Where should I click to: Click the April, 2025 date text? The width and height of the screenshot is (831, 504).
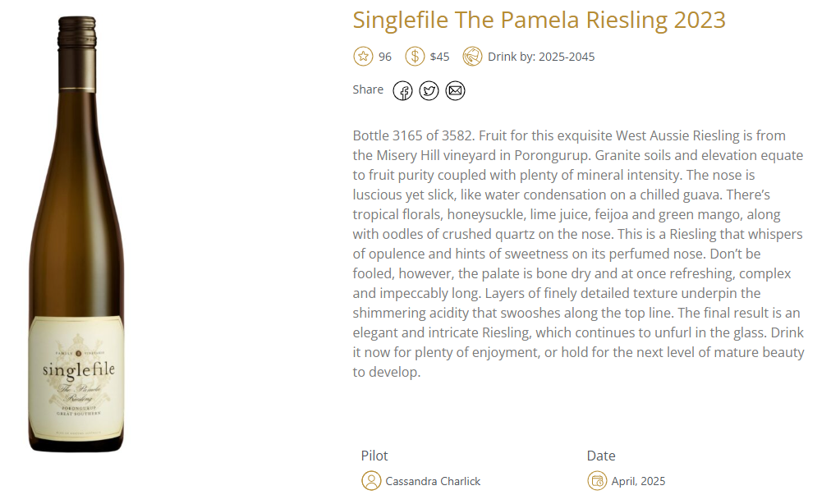coord(638,481)
